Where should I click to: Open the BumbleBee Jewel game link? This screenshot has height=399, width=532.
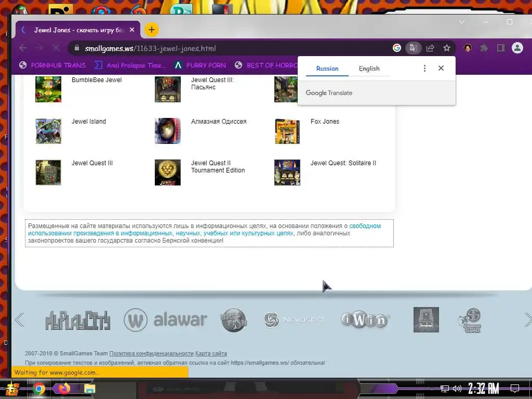tap(97, 79)
